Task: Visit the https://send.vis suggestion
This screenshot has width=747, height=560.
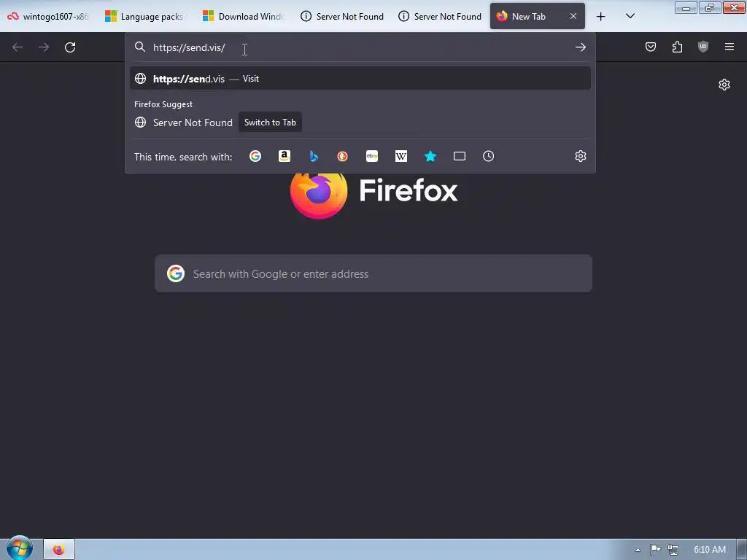Action: [x=360, y=79]
